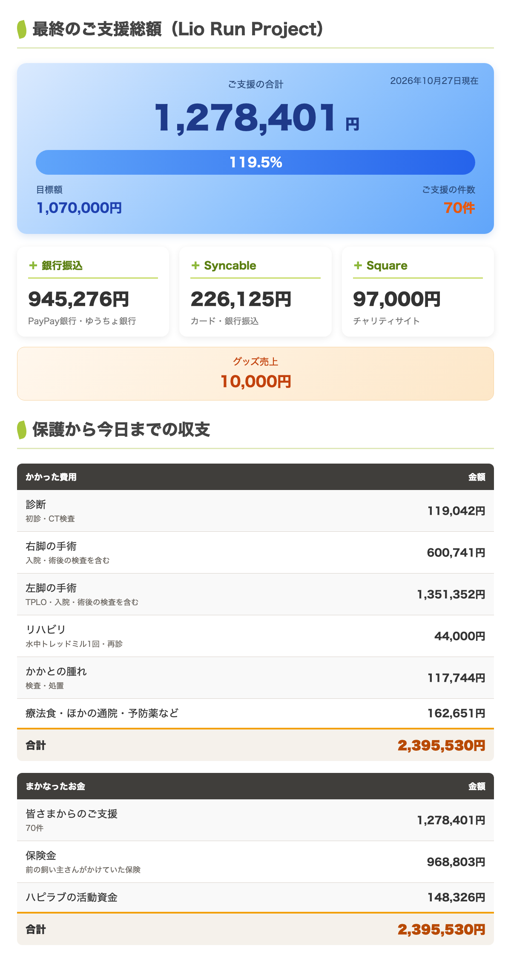The image size is (511, 980).
Task: Click the 右脚の手術 row label
Action: point(51,546)
